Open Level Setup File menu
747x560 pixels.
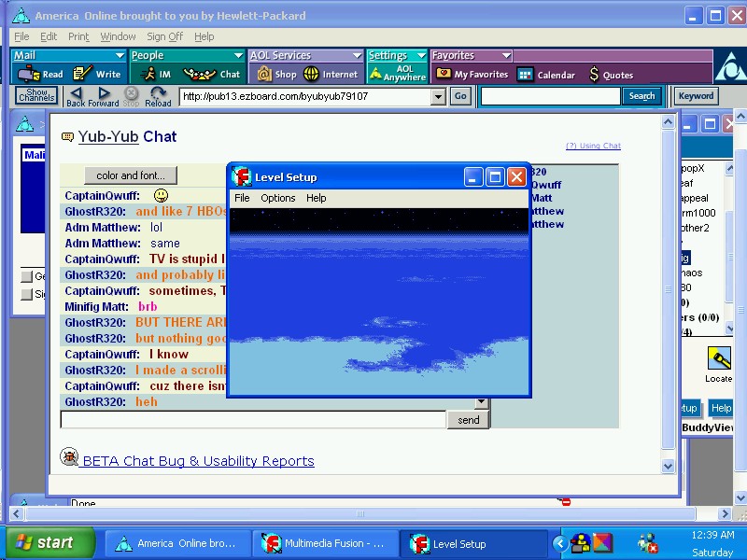point(242,198)
